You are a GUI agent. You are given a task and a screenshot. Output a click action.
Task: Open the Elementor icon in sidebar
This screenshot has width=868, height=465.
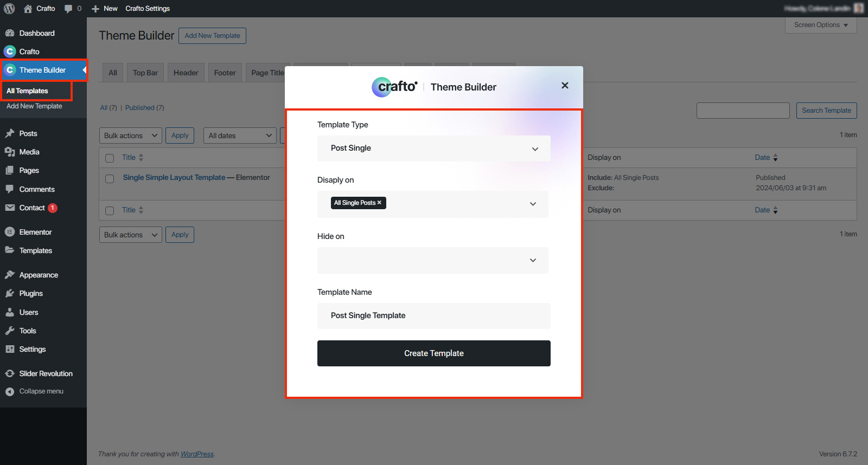click(x=10, y=232)
